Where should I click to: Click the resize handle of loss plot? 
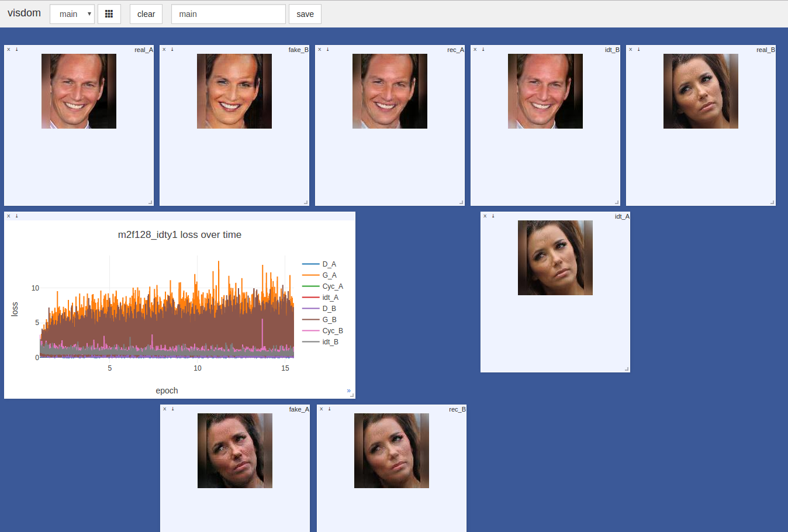click(352, 396)
